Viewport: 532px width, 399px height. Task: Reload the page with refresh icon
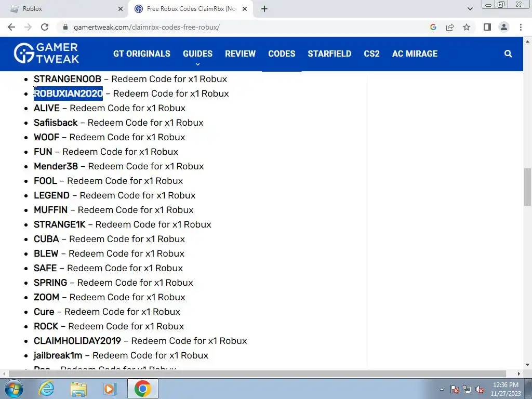point(45,27)
